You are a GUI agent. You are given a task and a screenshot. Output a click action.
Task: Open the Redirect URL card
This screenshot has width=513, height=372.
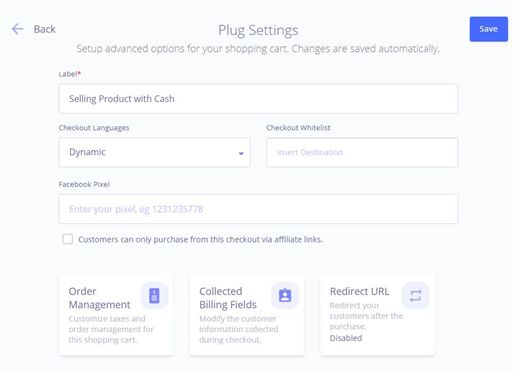(x=377, y=315)
